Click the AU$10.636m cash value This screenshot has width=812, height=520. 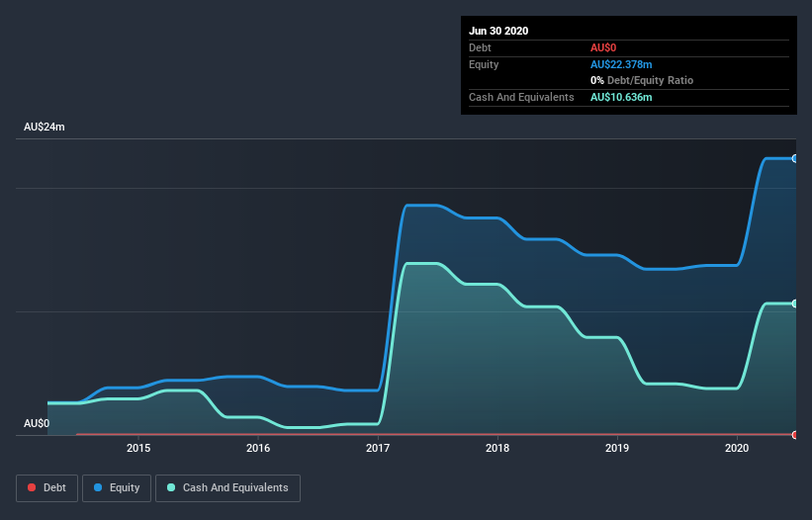tap(621, 97)
